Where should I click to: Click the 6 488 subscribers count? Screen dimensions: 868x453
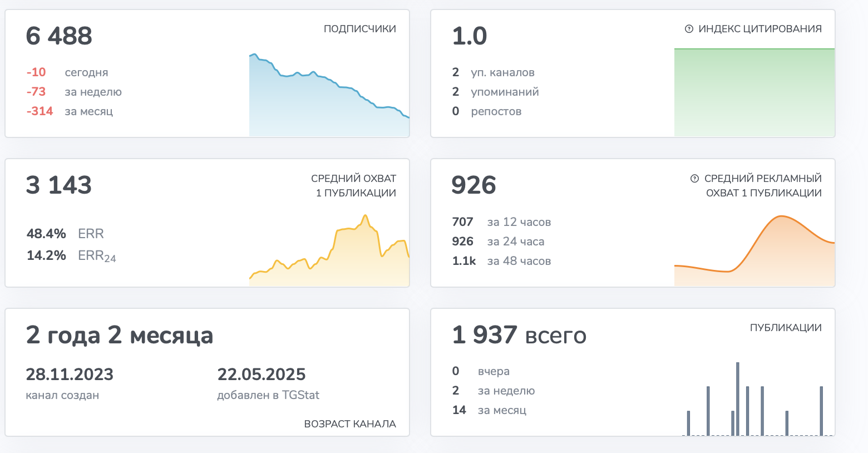59,36
